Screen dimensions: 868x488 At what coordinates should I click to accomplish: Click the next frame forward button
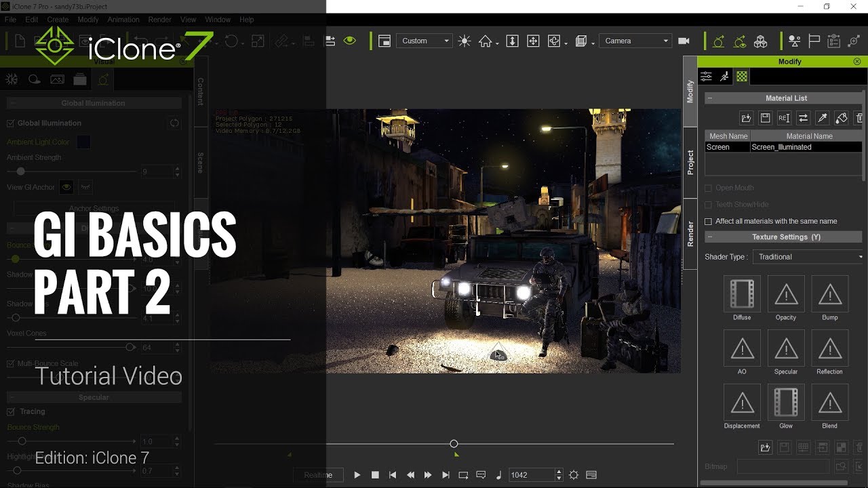click(428, 475)
